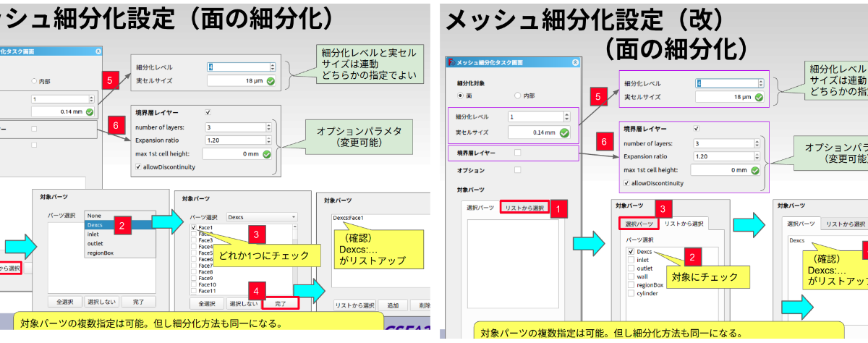Open the red-outlined 選択パーツ tab
Viewport: 868px width, 343px height.
tap(638, 224)
